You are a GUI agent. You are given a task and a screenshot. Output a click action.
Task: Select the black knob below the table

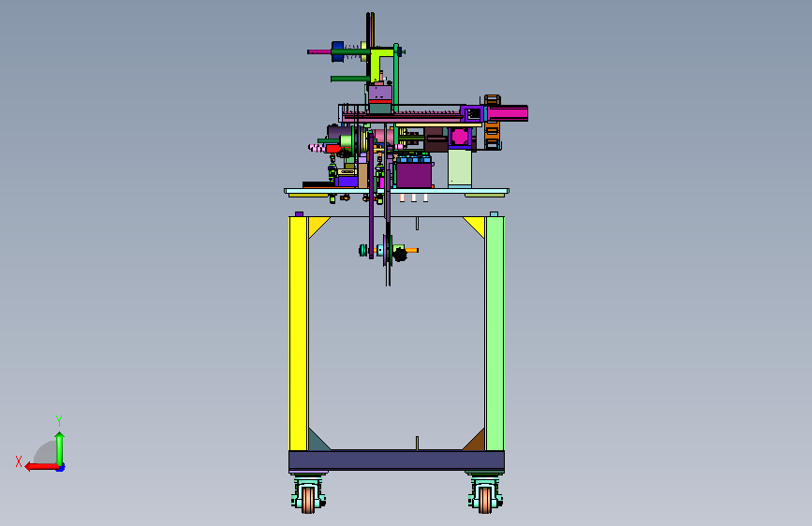[400, 255]
